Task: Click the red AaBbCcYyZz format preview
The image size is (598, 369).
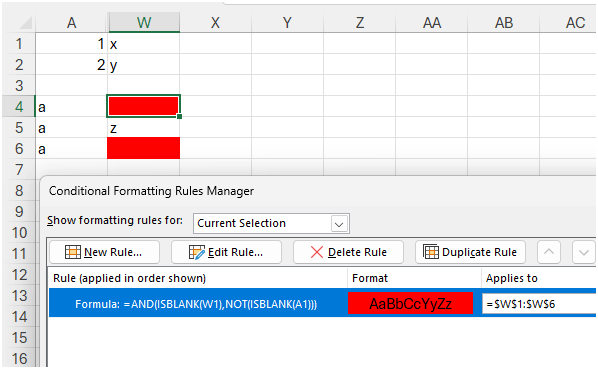Action: (410, 303)
